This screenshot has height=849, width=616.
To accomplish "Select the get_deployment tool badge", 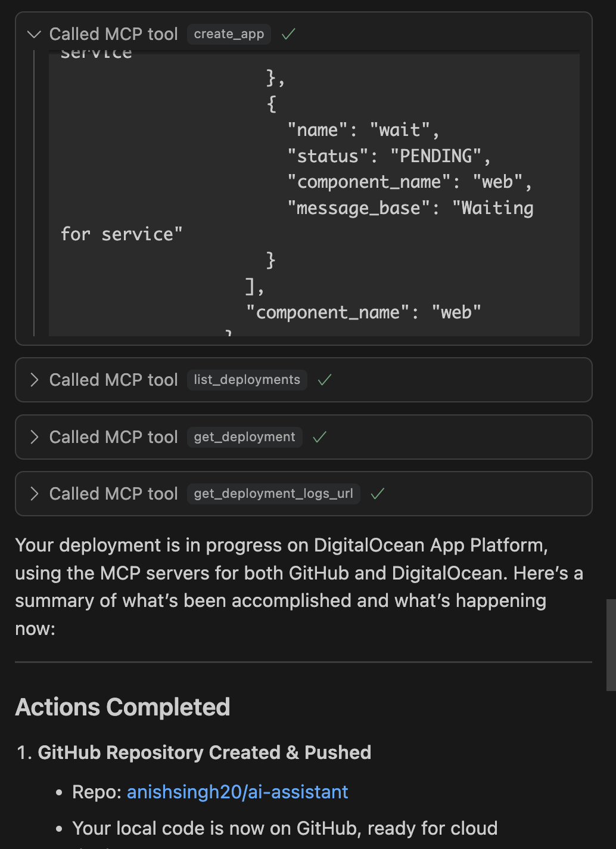I will tap(244, 437).
